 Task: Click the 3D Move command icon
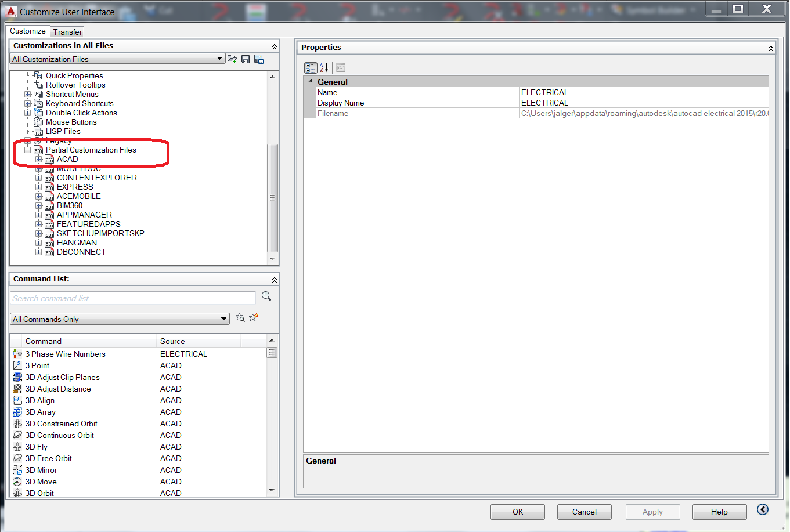click(x=17, y=482)
